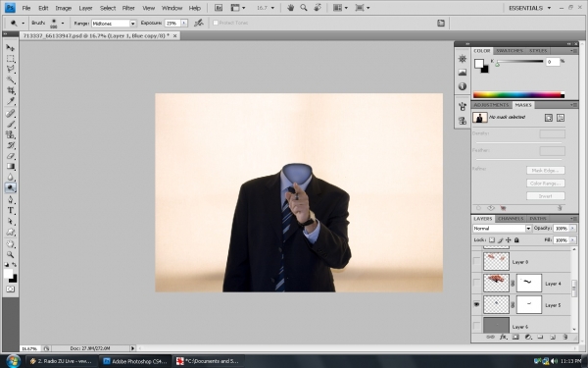Select the Rectangular Marquee tool

click(x=10, y=59)
